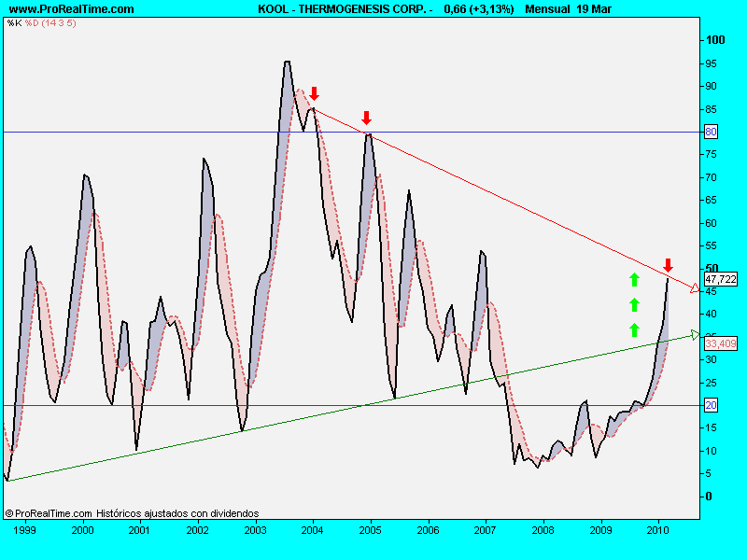Screen dimensions: 747x560
Task: Click the 2001 year label
Action: tap(139, 530)
